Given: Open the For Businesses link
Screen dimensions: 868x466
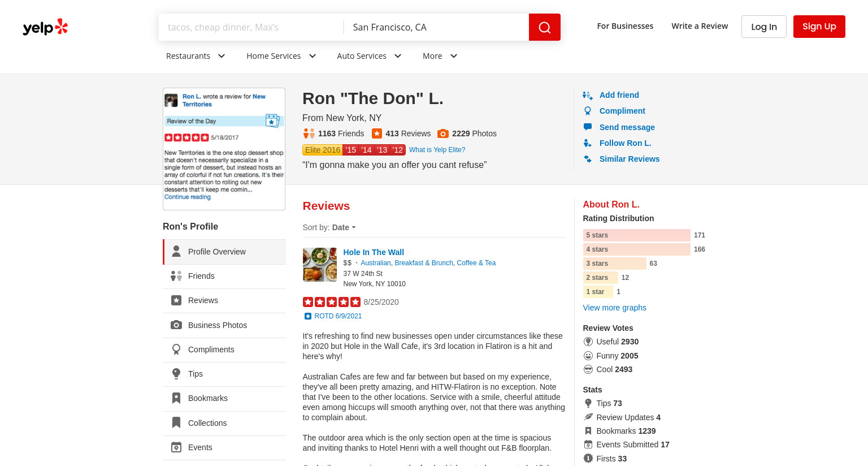Looking at the screenshot, I should tap(625, 26).
